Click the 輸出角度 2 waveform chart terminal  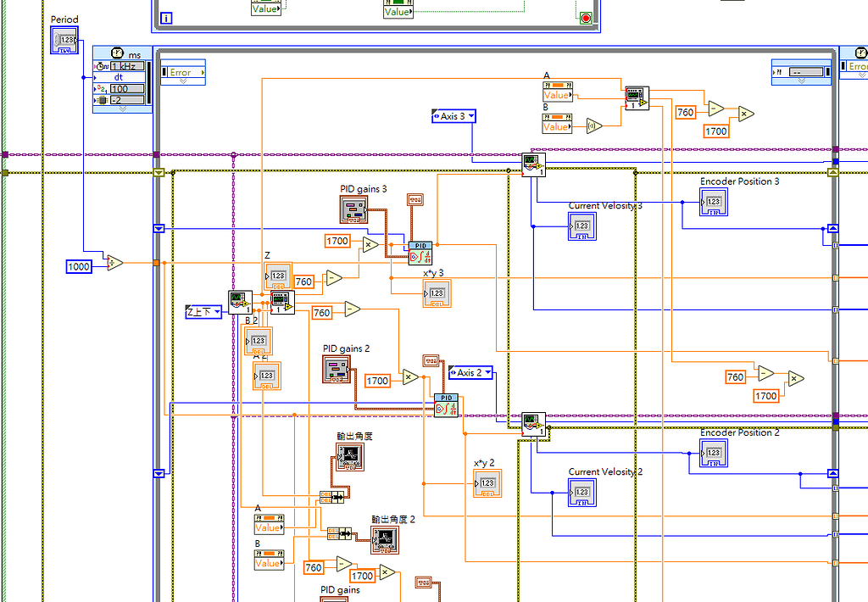tap(383, 538)
